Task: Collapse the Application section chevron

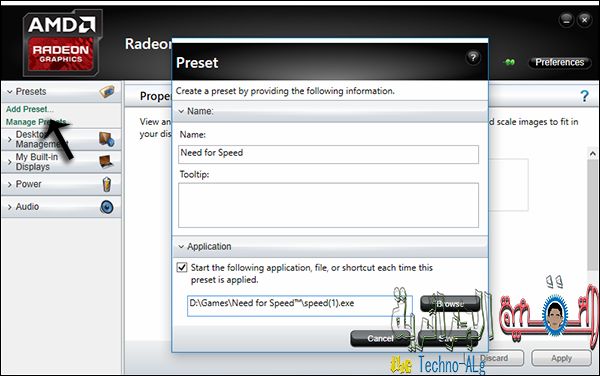Action: 181,246
